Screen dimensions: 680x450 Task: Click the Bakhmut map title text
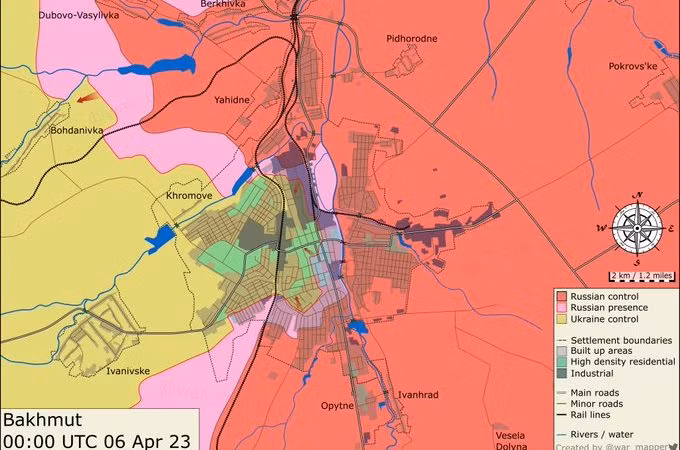coord(42,420)
